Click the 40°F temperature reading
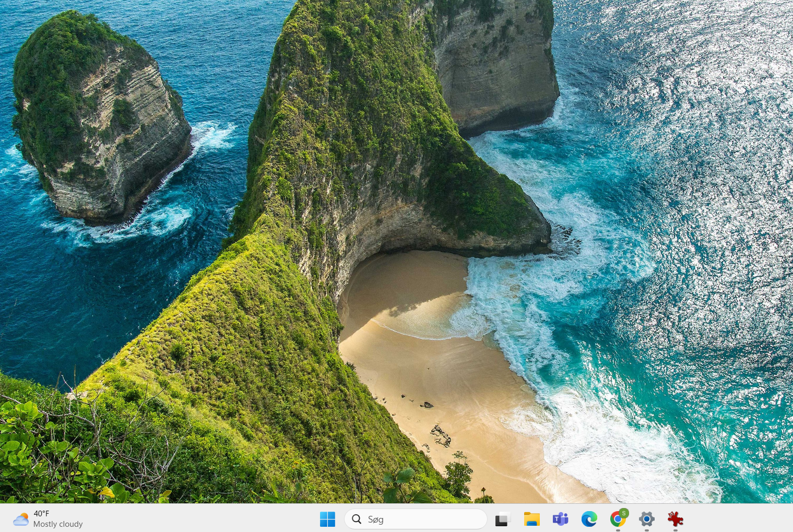Image resolution: width=793 pixels, height=532 pixels. point(42,513)
